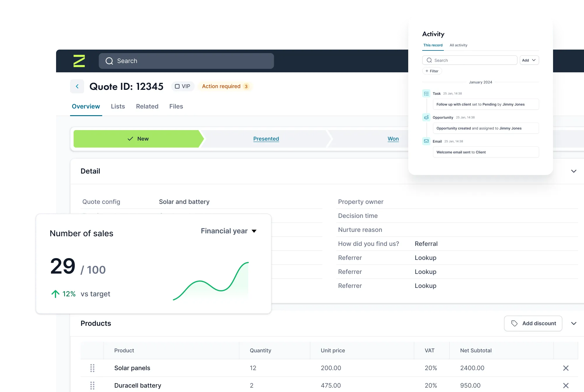This screenshot has height=392, width=584.
Task: Click the Presented stage link
Action: coord(266,139)
